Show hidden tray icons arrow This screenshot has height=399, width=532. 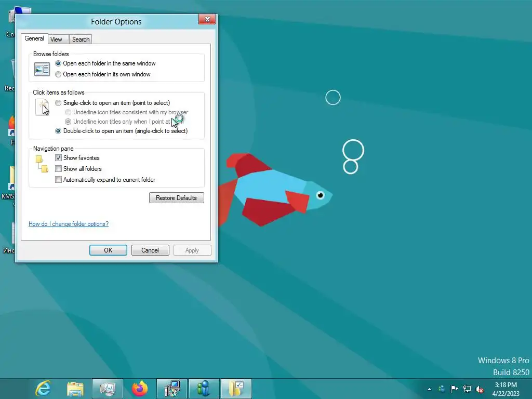point(429,389)
